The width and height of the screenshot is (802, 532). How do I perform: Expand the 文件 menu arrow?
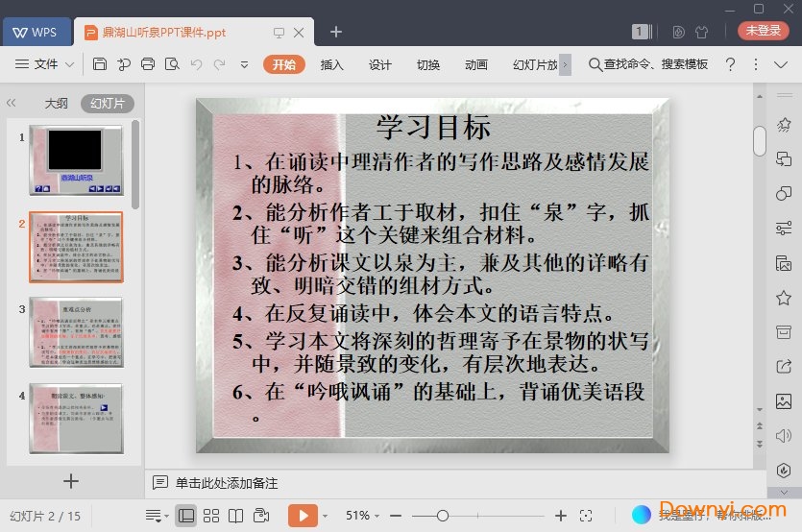tap(70, 64)
